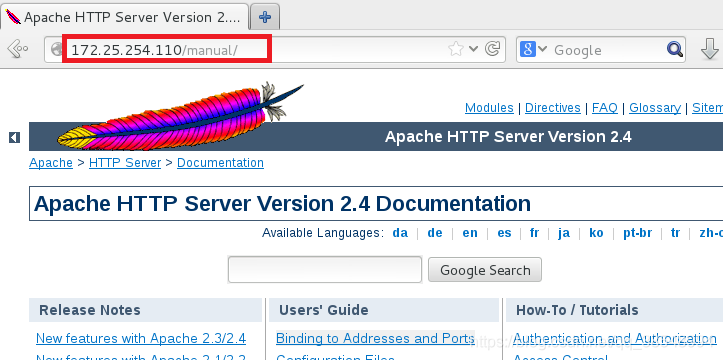Screen dimensions: 723x360
Task: Open the Glossary link
Action: pos(655,108)
